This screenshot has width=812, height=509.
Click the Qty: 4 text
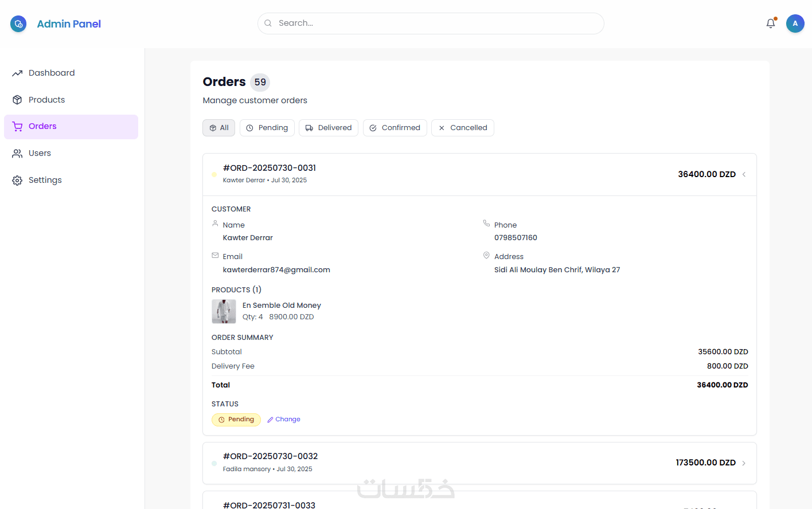(x=252, y=317)
